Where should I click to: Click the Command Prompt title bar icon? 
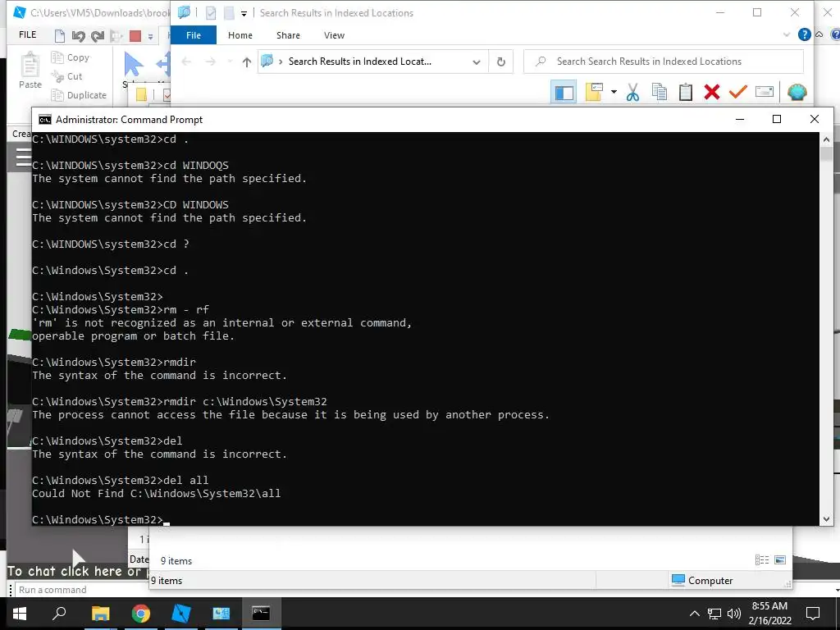point(45,120)
